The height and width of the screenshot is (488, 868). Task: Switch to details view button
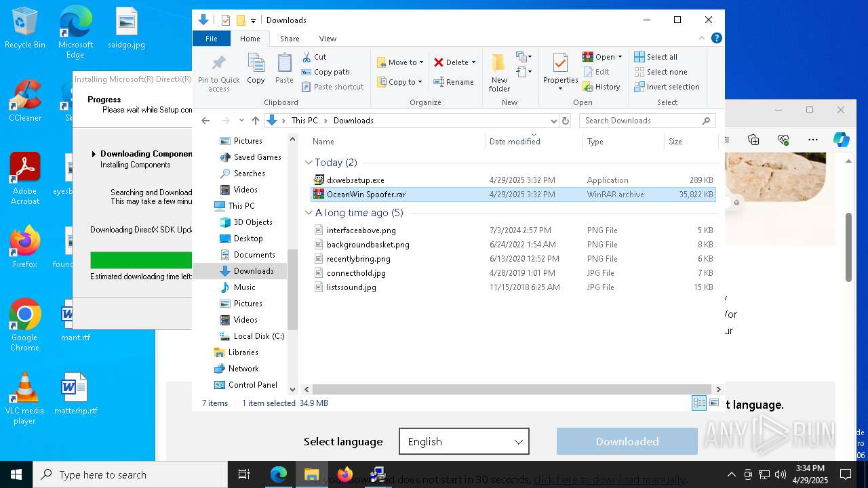[699, 403]
